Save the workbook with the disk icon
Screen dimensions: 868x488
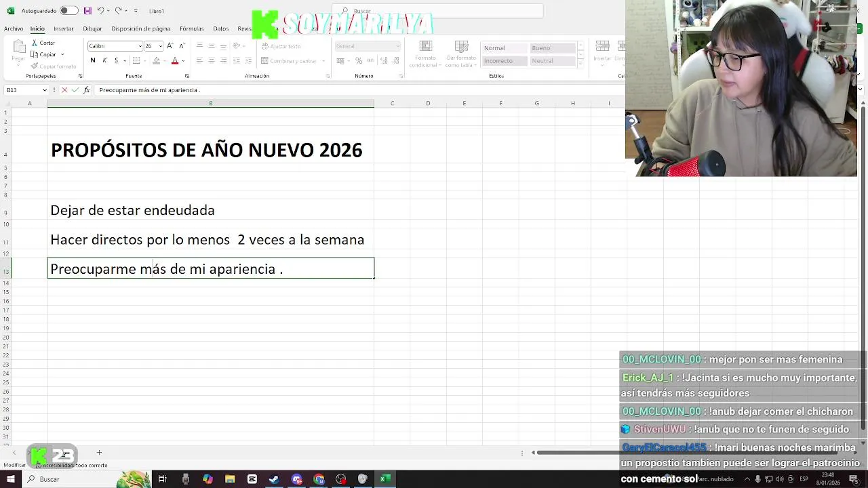click(x=87, y=11)
